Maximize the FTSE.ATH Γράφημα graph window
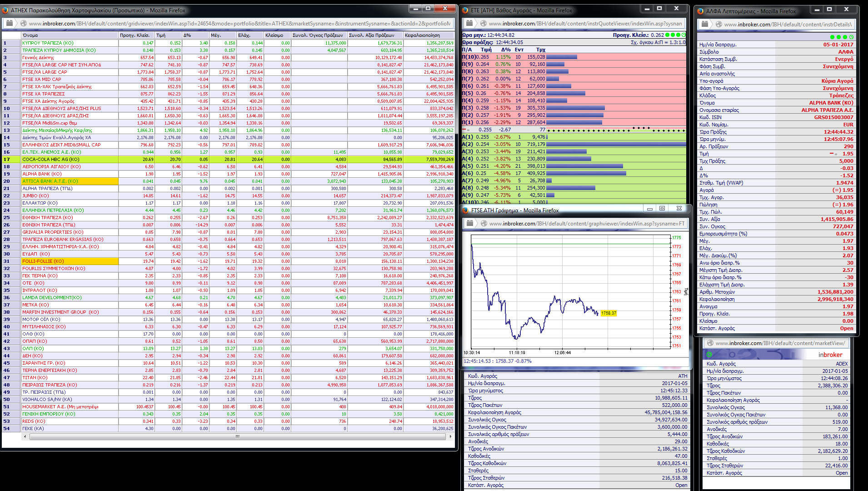868x491 pixels. pos(662,208)
